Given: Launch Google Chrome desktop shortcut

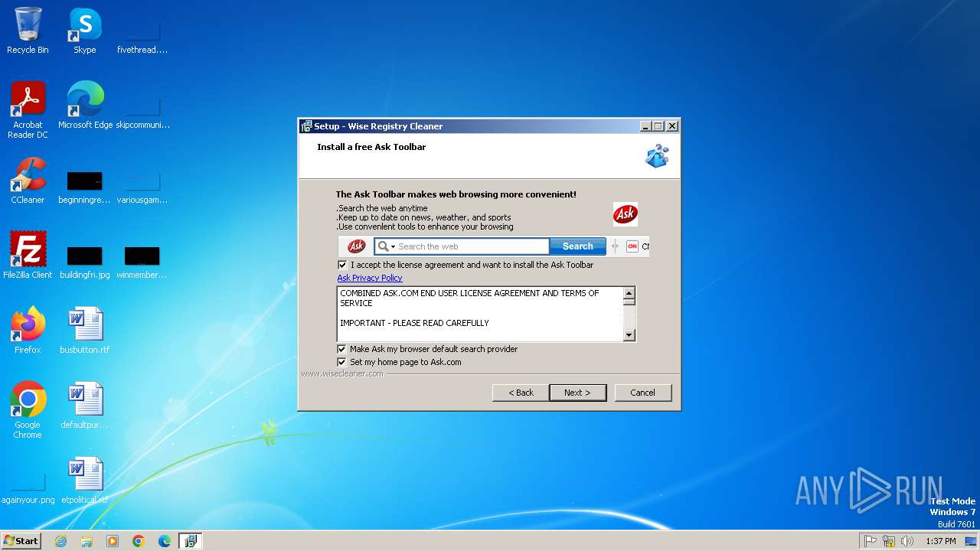Looking at the screenshot, I should 28,410.
